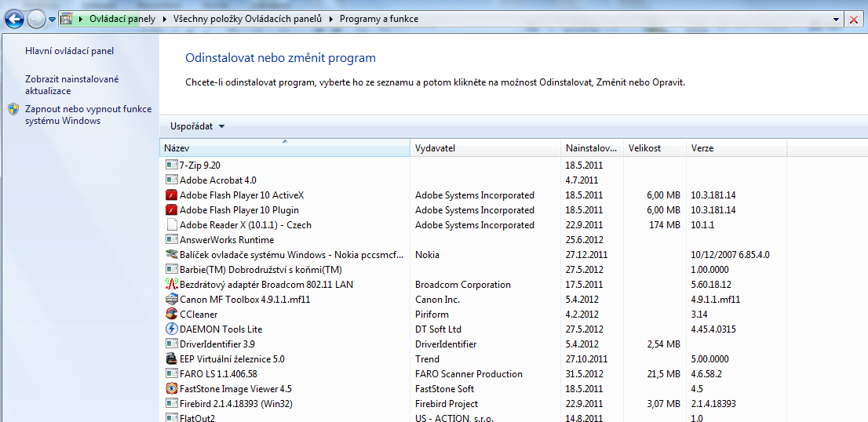
Task: Open the recent pages dropdown arrow
Action: point(52,20)
